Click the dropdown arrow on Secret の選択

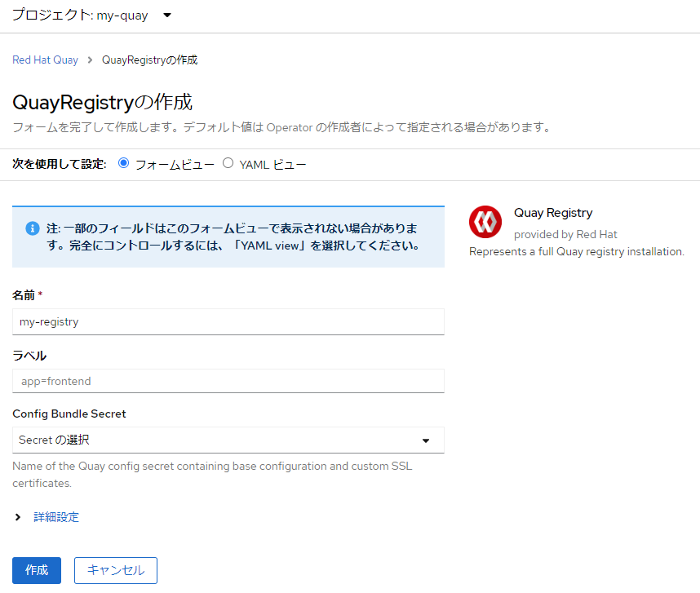click(425, 440)
